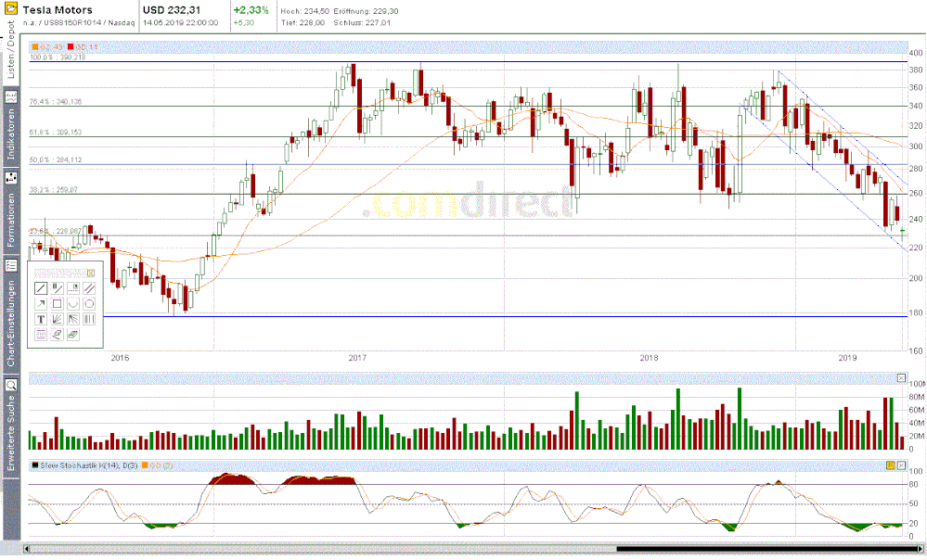Select the Line drawing tool
The height and width of the screenshot is (560, 927).
click(x=41, y=287)
